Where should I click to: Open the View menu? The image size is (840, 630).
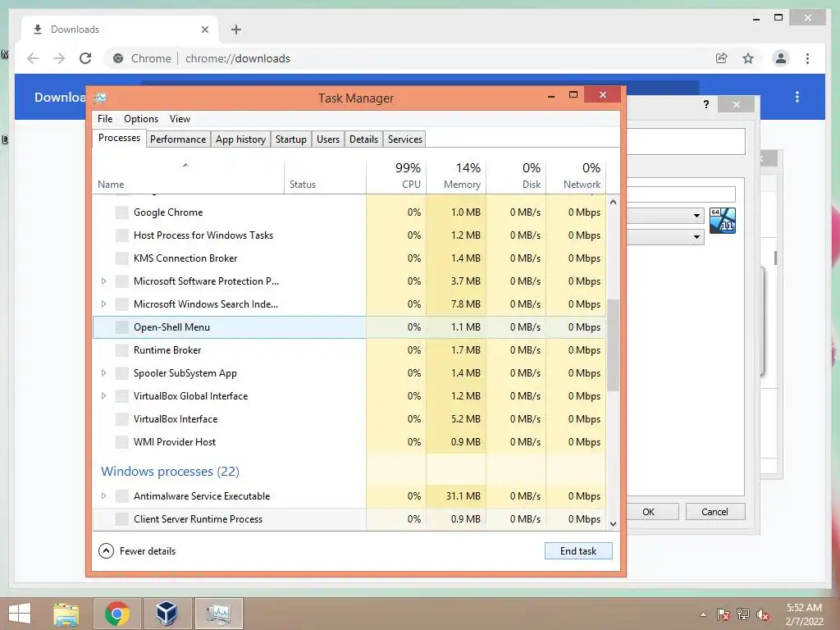(180, 119)
